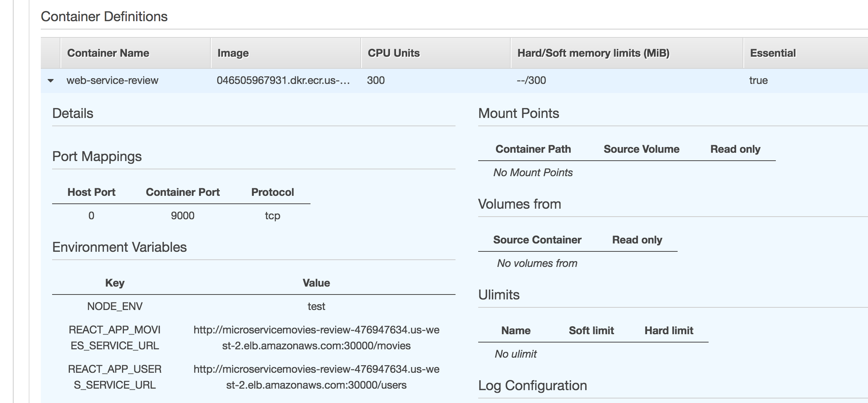Viewport: 868px width, 403px height.
Task: Click the Hard/Soft memory limits header
Action: 593,53
